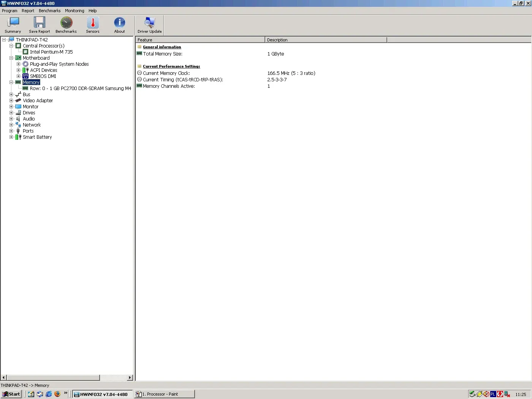Image resolution: width=532 pixels, height=399 pixels.
Task: Expand the Smart Battery branch
Action: (x=11, y=137)
